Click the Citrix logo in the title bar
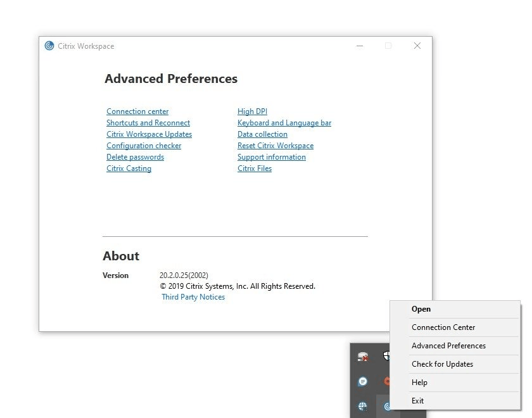This screenshot has height=418, width=532. 49,46
